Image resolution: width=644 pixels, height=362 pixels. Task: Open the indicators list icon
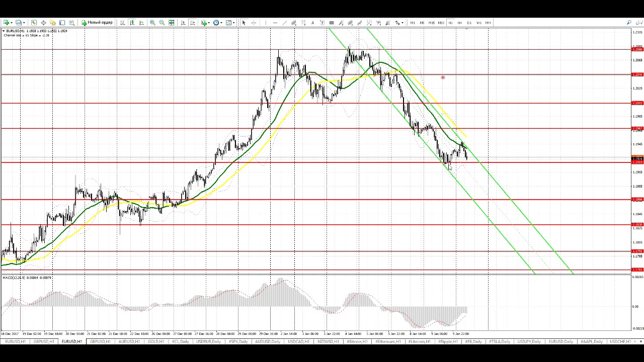pyautogui.click(x=204, y=23)
